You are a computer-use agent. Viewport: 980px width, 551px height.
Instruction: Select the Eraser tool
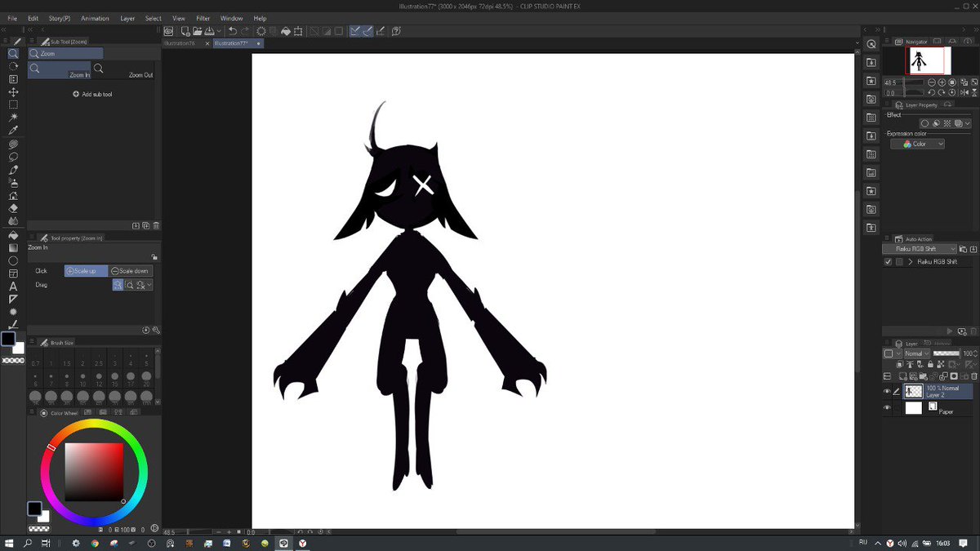coord(13,208)
